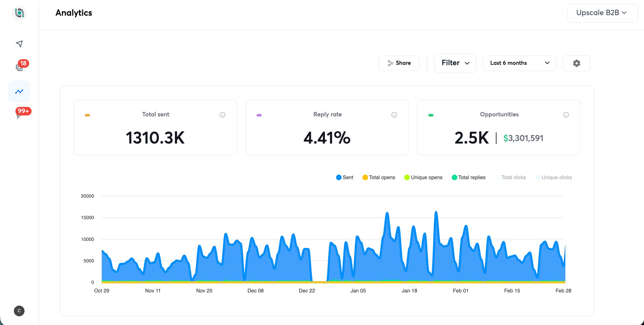
Task: Open the campaigns paper-plane icon
Action: 19,44
